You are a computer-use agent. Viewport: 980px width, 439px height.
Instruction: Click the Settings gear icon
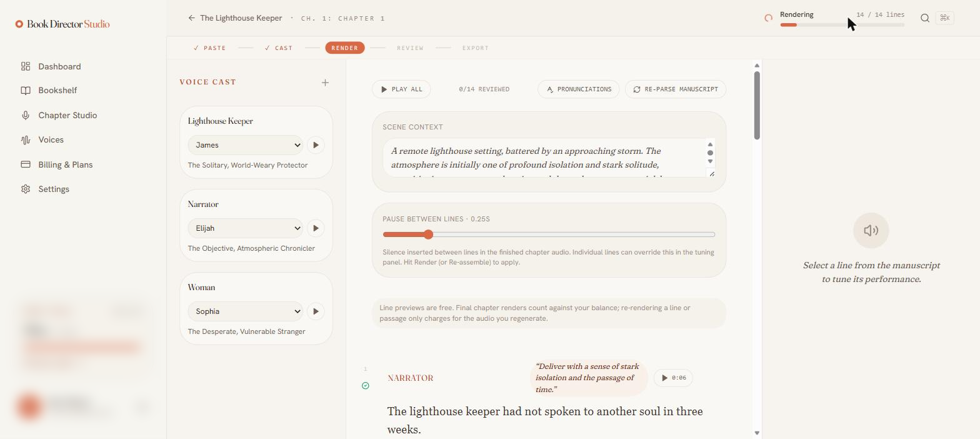tap(26, 189)
